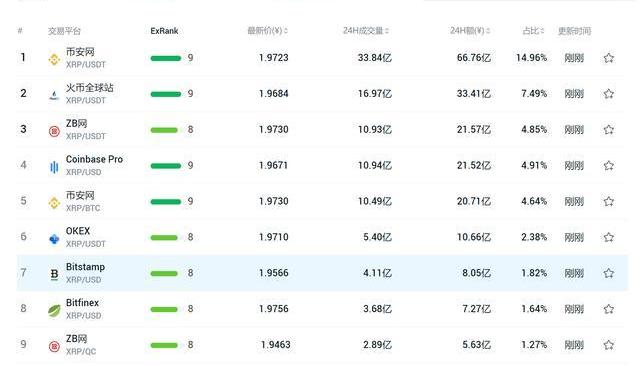Toggle favorite star for Bitstamp row
Viewport: 640px width, 366px height.
(x=609, y=273)
